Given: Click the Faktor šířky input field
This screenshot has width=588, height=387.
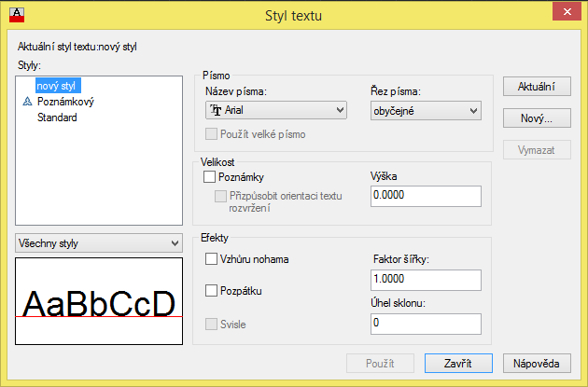Looking at the screenshot, I should pos(426,280).
